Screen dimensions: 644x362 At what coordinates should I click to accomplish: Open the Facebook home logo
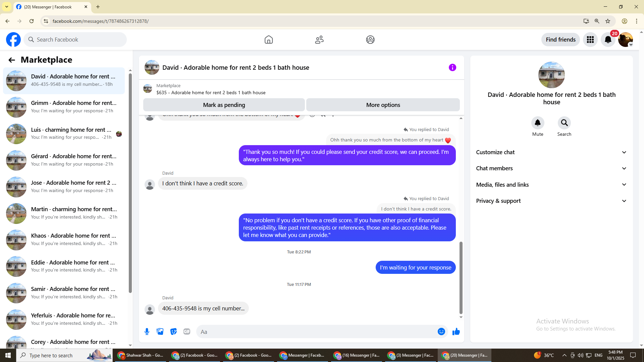point(13,40)
